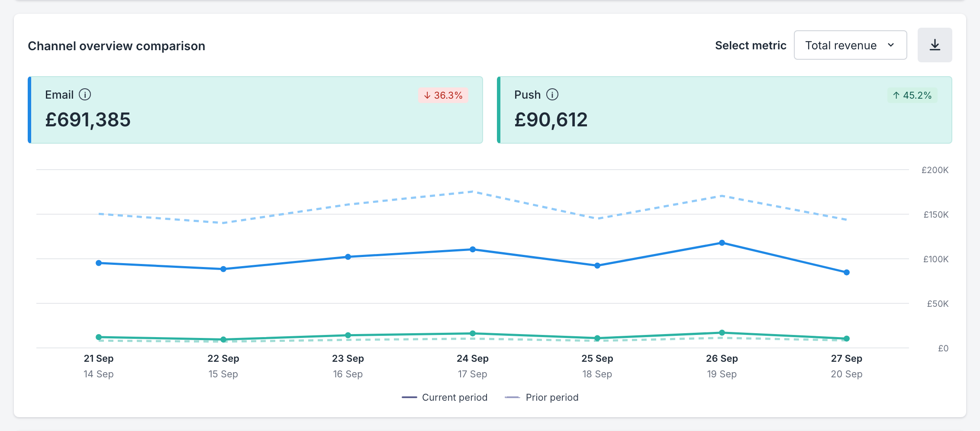The width and height of the screenshot is (980, 431).
Task: Toggle the Prior period legend entry
Action: point(542,397)
